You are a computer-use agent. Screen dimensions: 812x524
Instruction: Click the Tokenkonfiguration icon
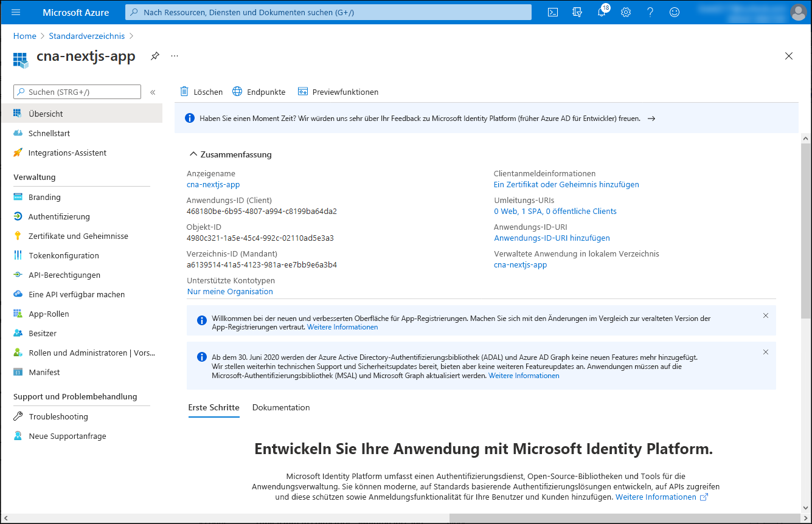pos(18,255)
